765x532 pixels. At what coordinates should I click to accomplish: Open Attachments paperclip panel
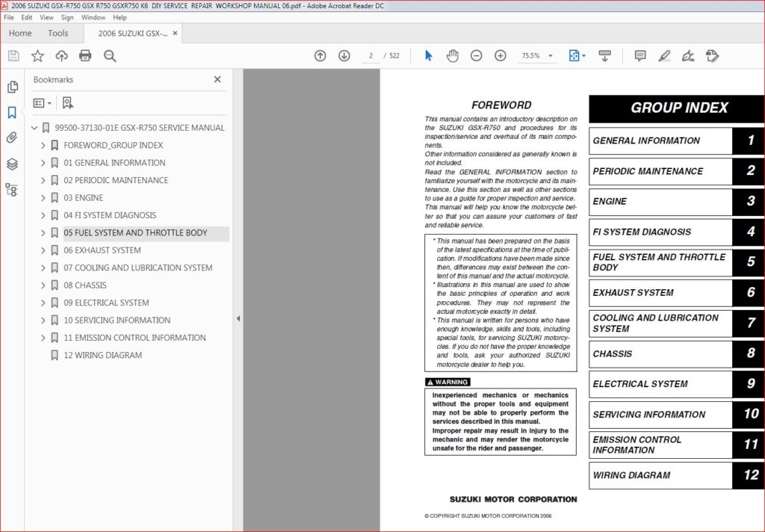coord(12,137)
